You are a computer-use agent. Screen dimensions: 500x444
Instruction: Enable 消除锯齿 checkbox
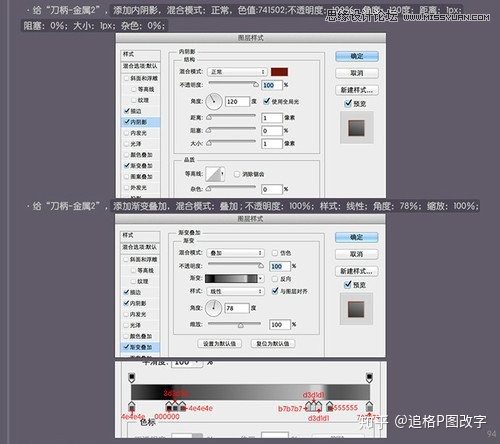tap(237, 174)
